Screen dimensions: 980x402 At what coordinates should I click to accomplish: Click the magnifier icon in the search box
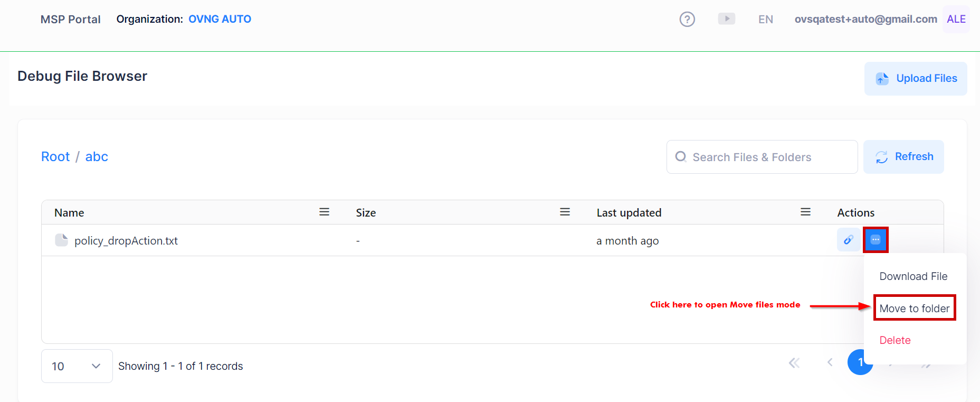pos(681,157)
